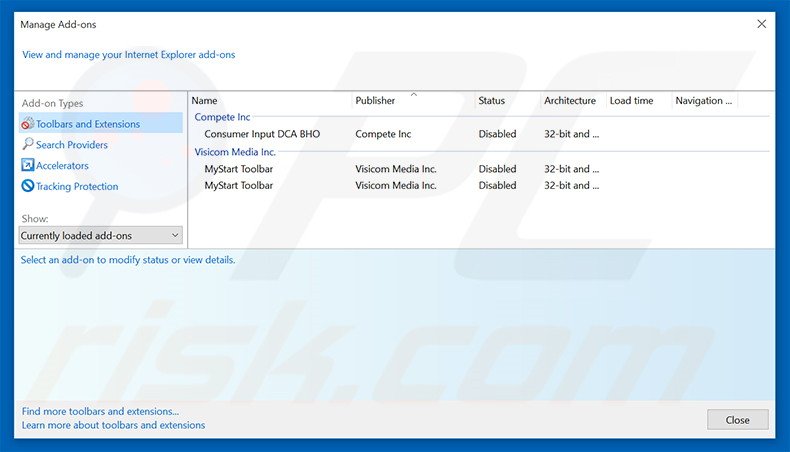The image size is (790, 452).
Task: Open the Currently loaded add-ons dropdown
Action: pyautogui.click(x=101, y=235)
